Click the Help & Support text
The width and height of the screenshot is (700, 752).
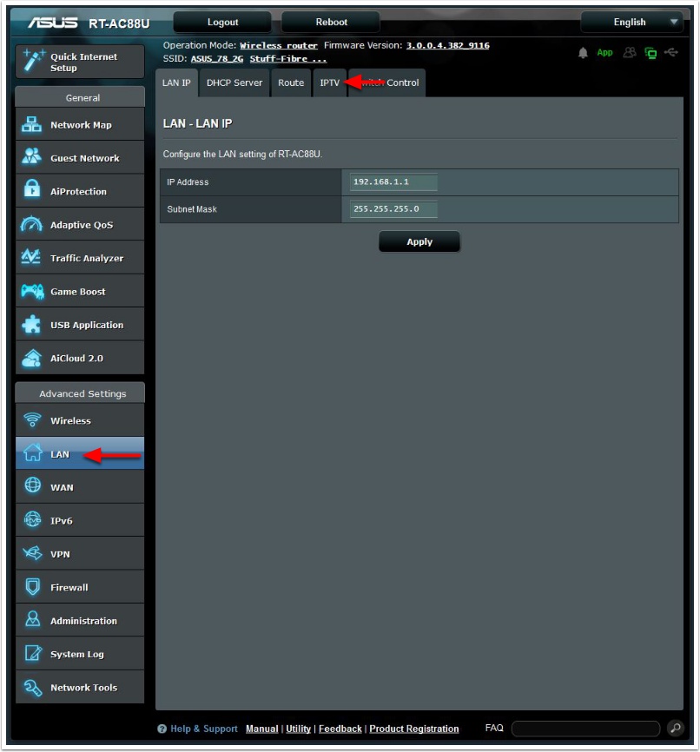204,729
